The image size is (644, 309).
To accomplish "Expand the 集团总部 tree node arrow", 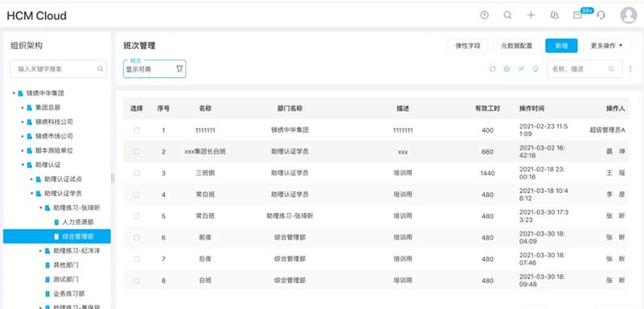I will coord(23,108).
